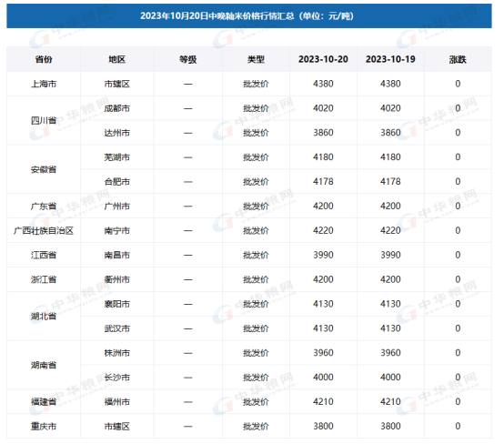Screen dimensions: 504x444
Task: Select the 省份 column header
Action: point(44,59)
